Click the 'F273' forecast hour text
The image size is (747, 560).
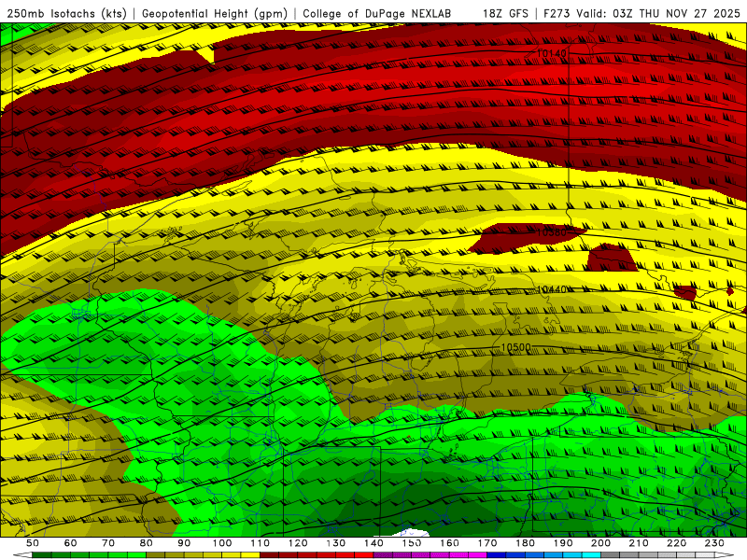point(557,13)
